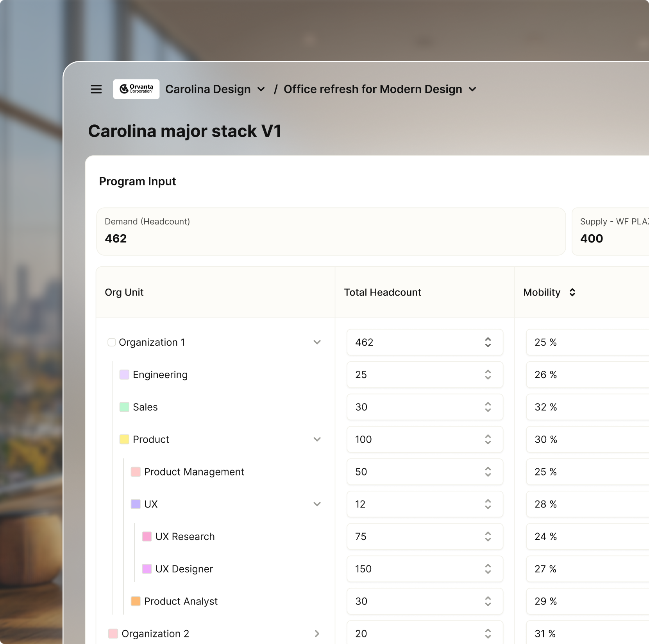Sort by the Mobility column arrows
Viewport: 649px width, 644px height.
[x=572, y=292]
